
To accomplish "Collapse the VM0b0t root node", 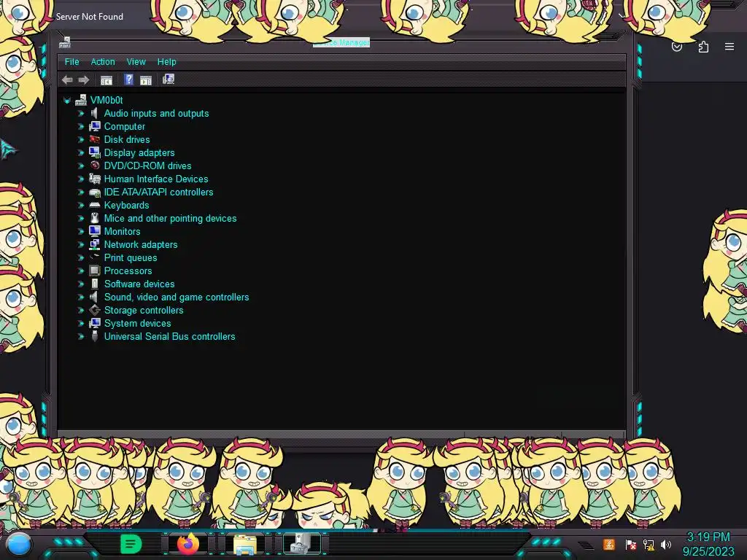I will coord(66,101).
